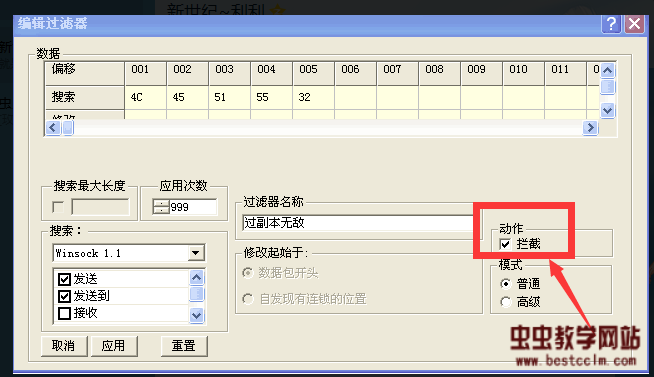
Task: Open the help question mark button
Action: pyautogui.click(x=611, y=24)
